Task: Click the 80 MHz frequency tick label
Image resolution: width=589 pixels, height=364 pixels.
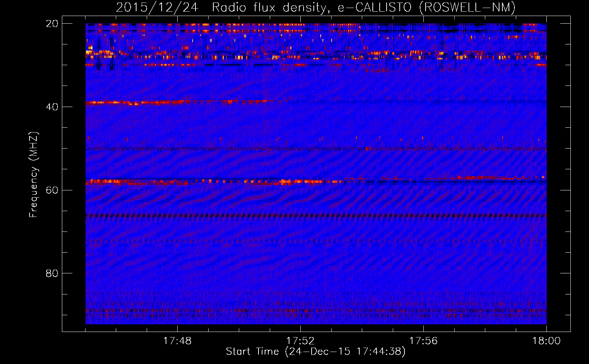Action: click(x=52, y=273)
